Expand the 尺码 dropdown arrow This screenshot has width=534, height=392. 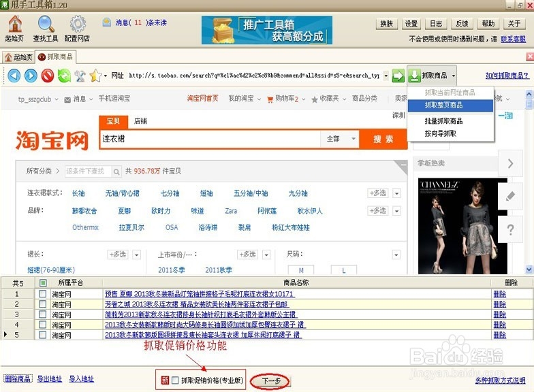pyautogui.click(x=396, y=255)
